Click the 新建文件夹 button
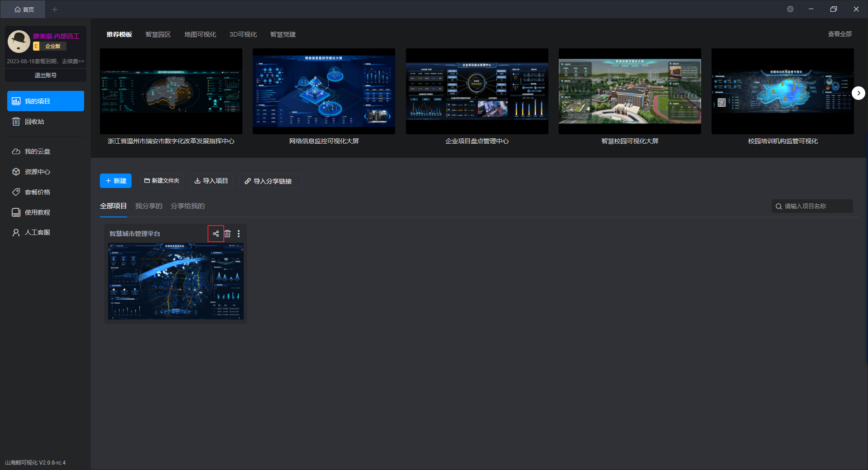868x470 pixels. (x=161, y=181)
